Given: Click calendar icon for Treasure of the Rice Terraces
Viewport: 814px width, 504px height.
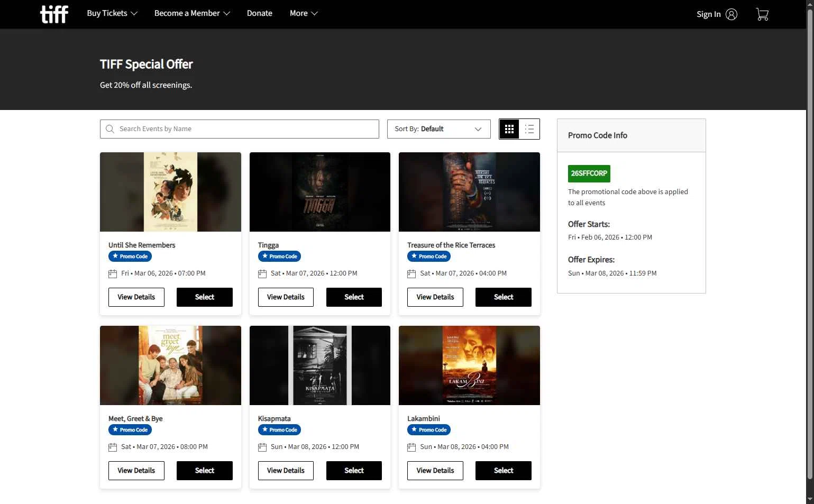Looking at the screenshot, I should (411, 273).
